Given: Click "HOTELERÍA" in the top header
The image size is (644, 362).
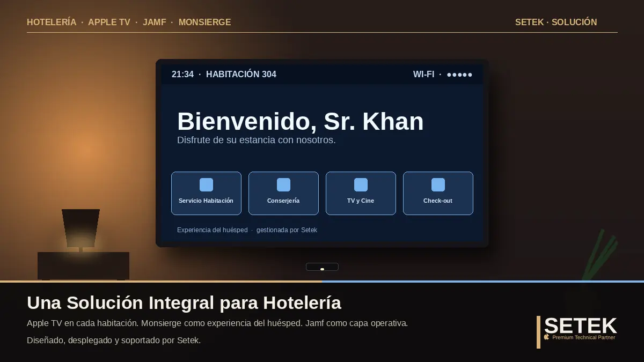Looking at the screenshot, I should pos(52,22).
